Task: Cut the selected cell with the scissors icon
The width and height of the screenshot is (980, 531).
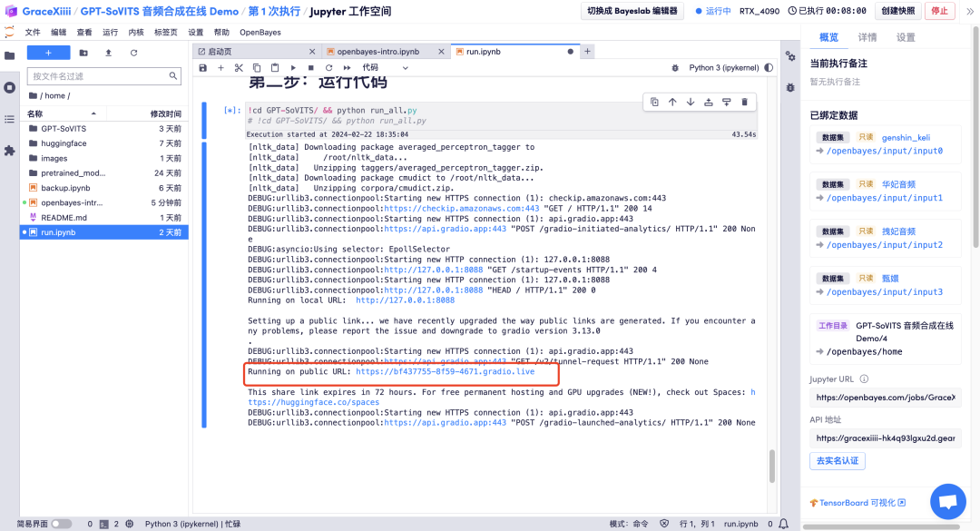Action: 239,67
